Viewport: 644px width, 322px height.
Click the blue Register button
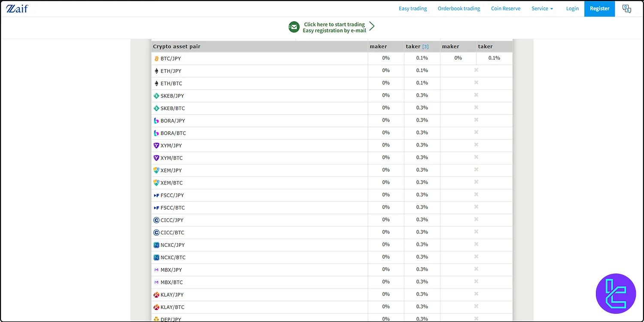click(x=600, y=9)
